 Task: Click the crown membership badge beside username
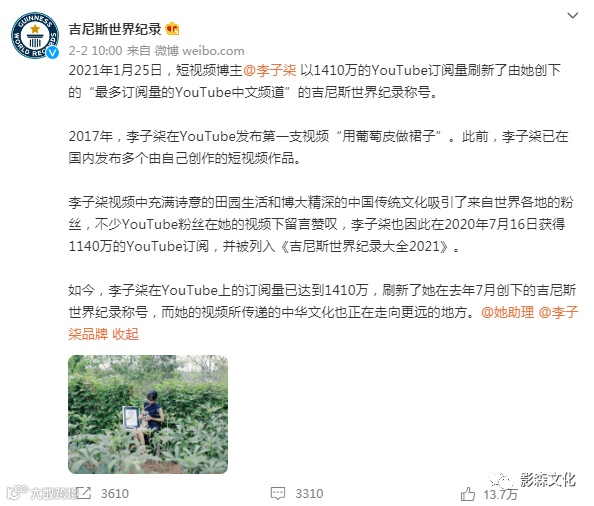(x=172, y=29)
